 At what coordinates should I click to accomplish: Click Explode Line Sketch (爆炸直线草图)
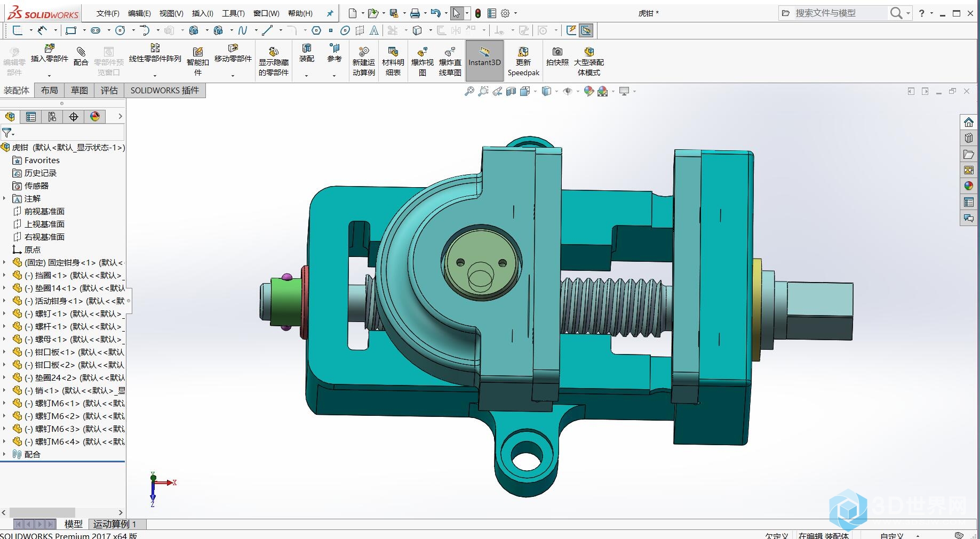(450, 61)
